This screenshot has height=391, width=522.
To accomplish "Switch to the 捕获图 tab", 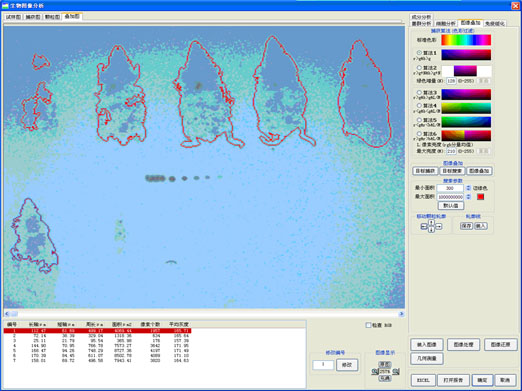I will coord(33,17).
